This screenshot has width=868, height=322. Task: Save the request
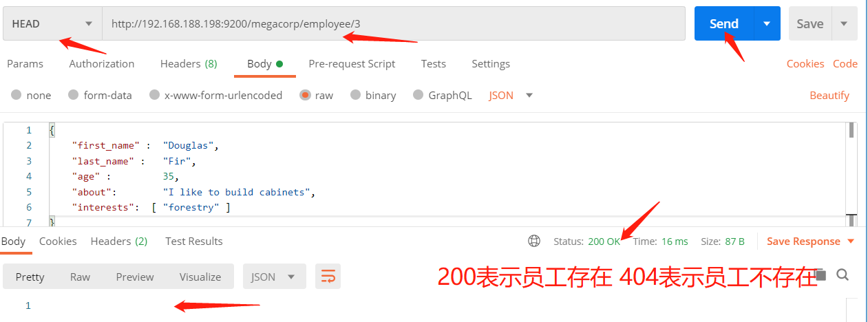[x=810, y=23]
